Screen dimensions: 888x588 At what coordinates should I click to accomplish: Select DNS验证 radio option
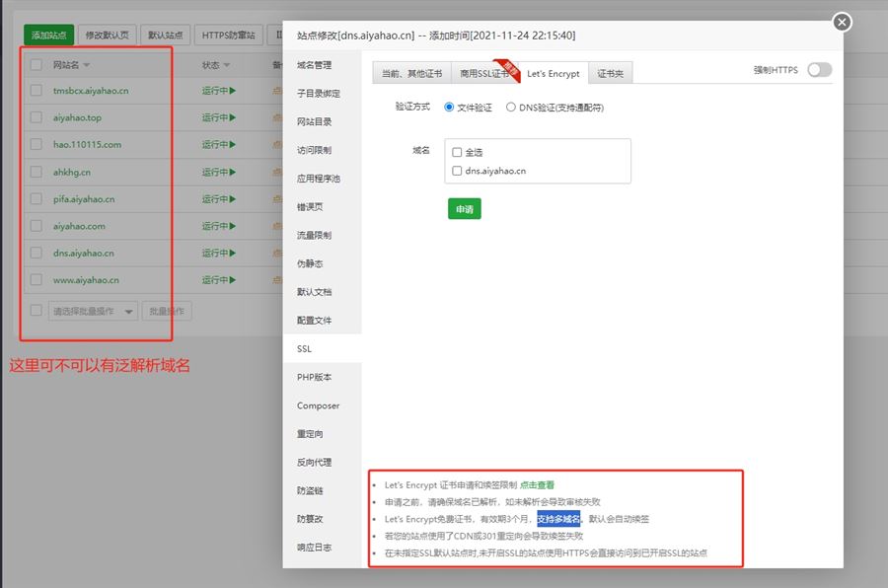pyautogui.click(x=510, y=107)
